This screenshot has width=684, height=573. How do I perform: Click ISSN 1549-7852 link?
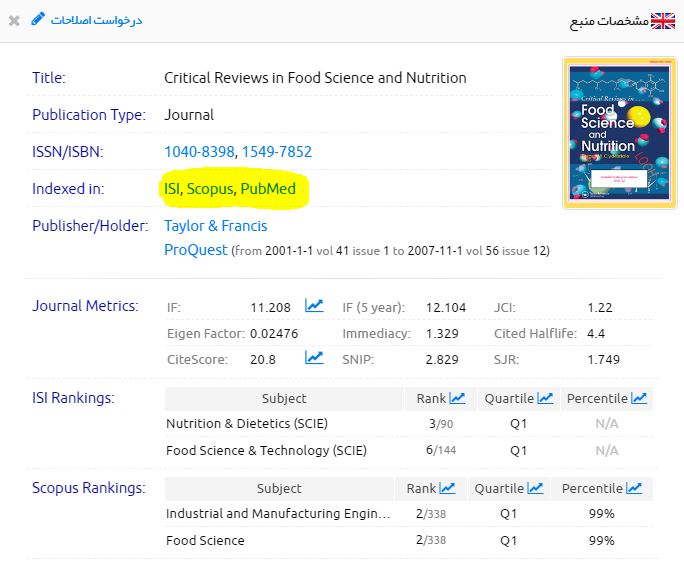pos(277,152)
